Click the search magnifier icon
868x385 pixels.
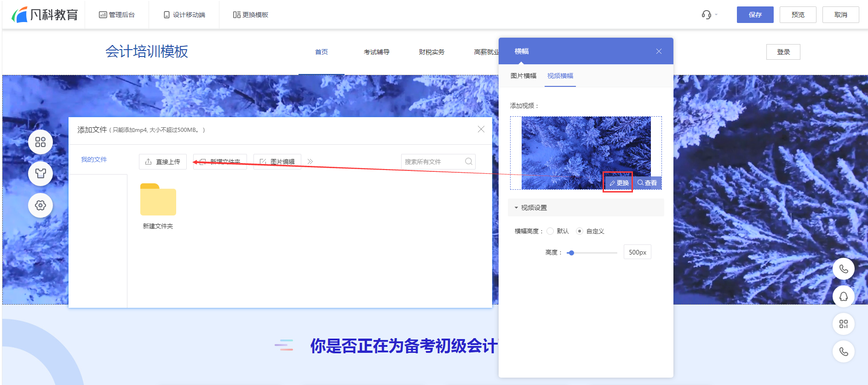469,162
